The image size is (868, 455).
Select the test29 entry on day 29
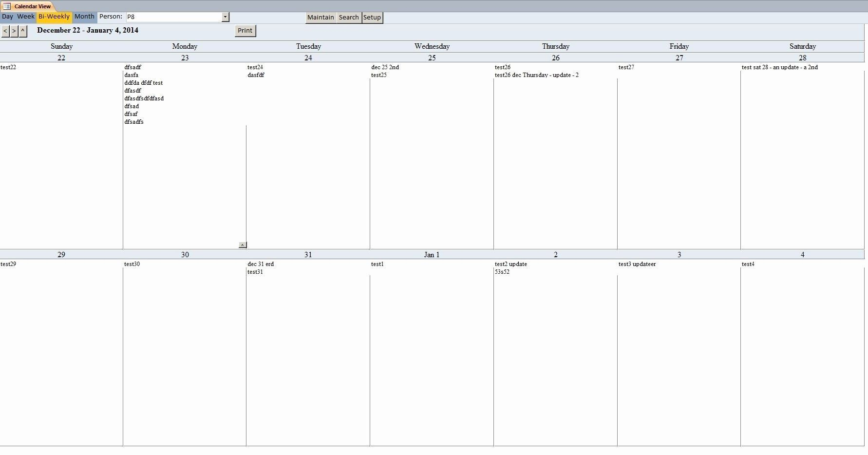[8, 264]
